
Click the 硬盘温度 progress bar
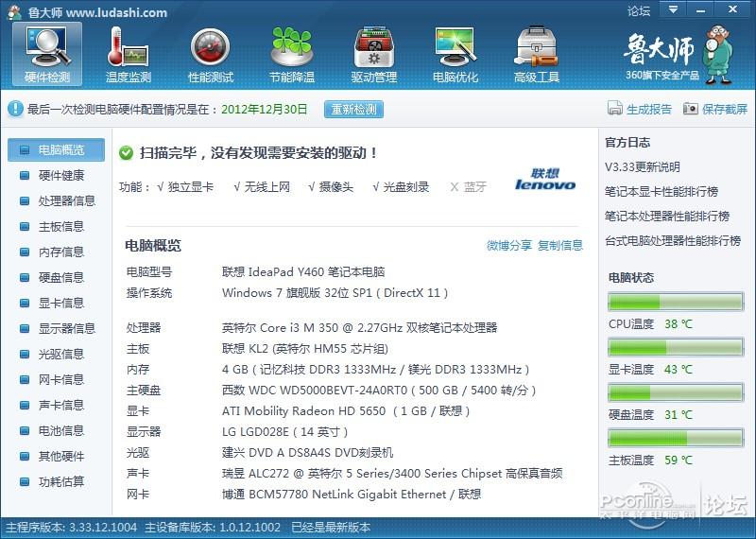(x=676, y=392)
